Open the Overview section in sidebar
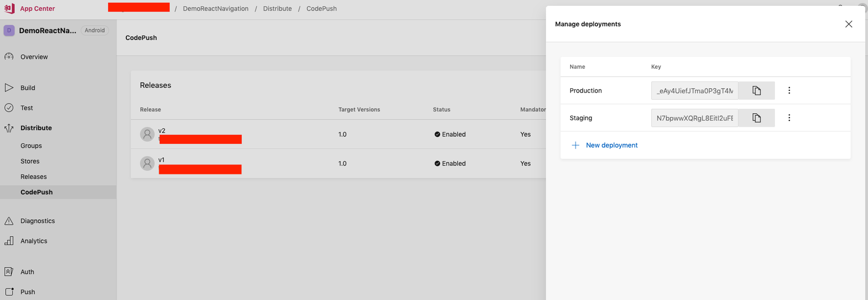This screenshot has width=868, height=300. [34, 57]
